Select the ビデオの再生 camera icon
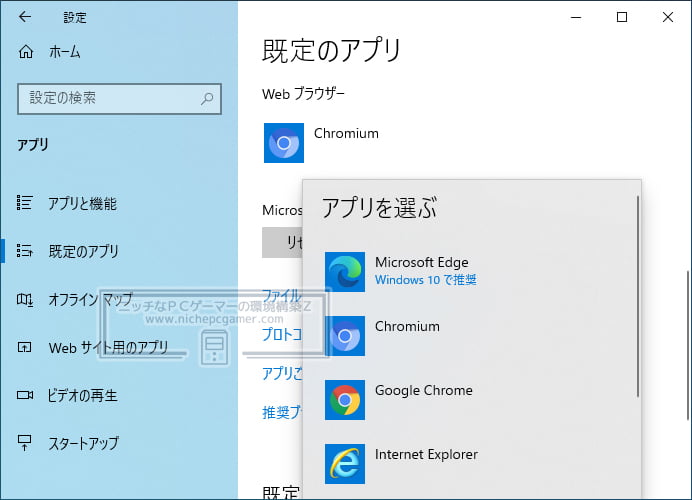Screen dimensions: 692x500 (25, 395)
